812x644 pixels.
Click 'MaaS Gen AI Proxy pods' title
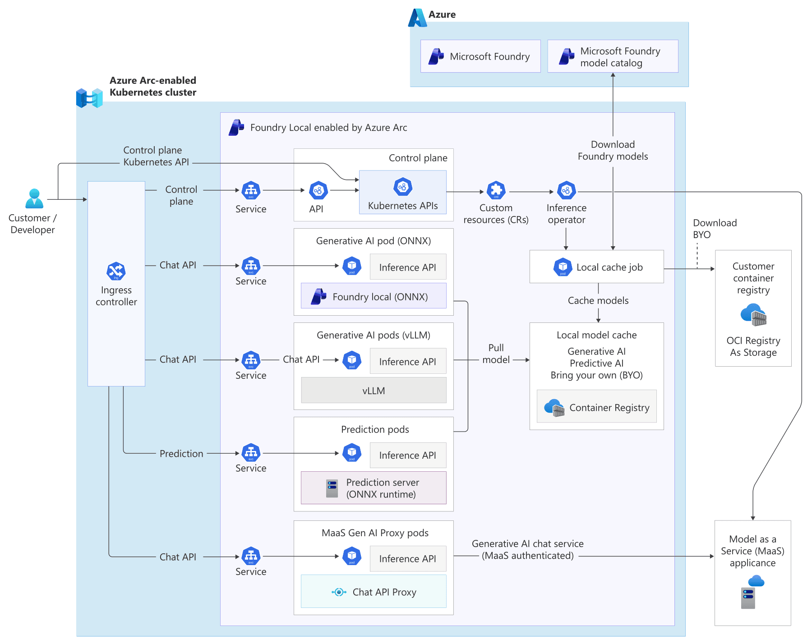coord(375,533)
